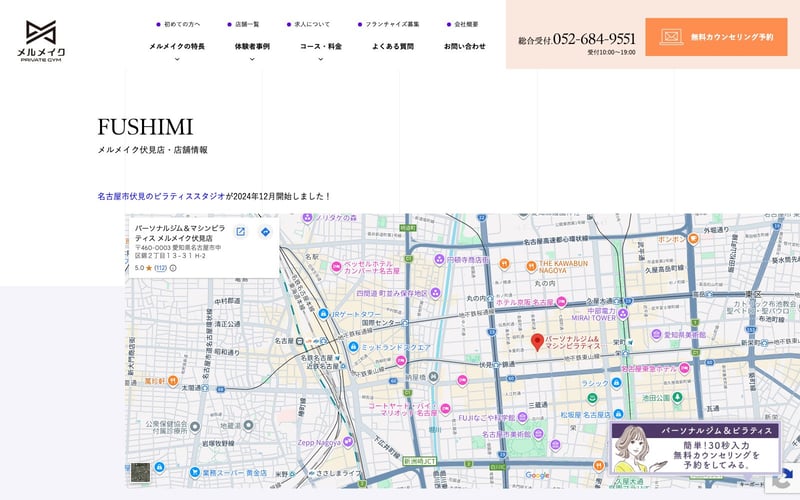Screen dimensions: 800x500
Task: Select 萬珍軒 restaurant marker
Action: (173, 381)
